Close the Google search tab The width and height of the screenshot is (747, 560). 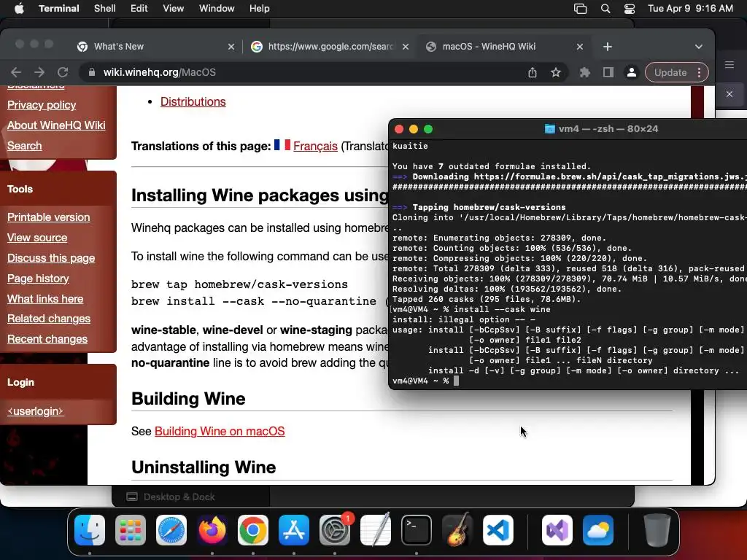click(x=406, y=47)
